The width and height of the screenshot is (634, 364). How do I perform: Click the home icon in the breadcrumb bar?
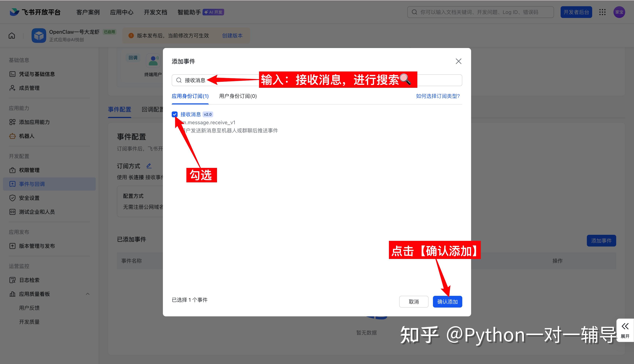click(x=12, y=36)
